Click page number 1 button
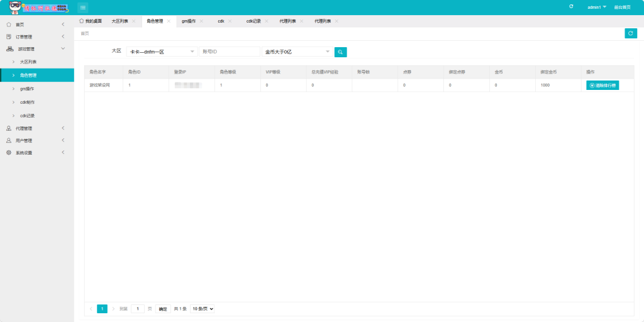This screenshot has height=322, width=644. click(102, 309)
